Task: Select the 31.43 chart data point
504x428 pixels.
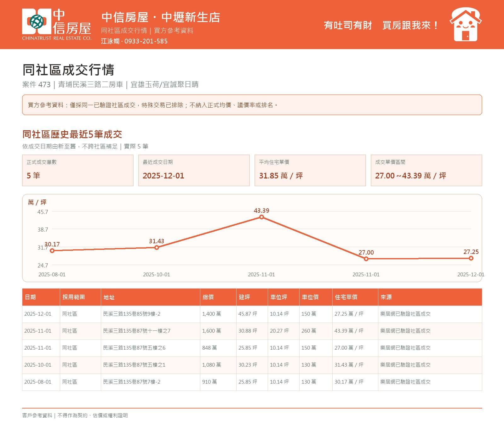Action: [x=157, y=247]
